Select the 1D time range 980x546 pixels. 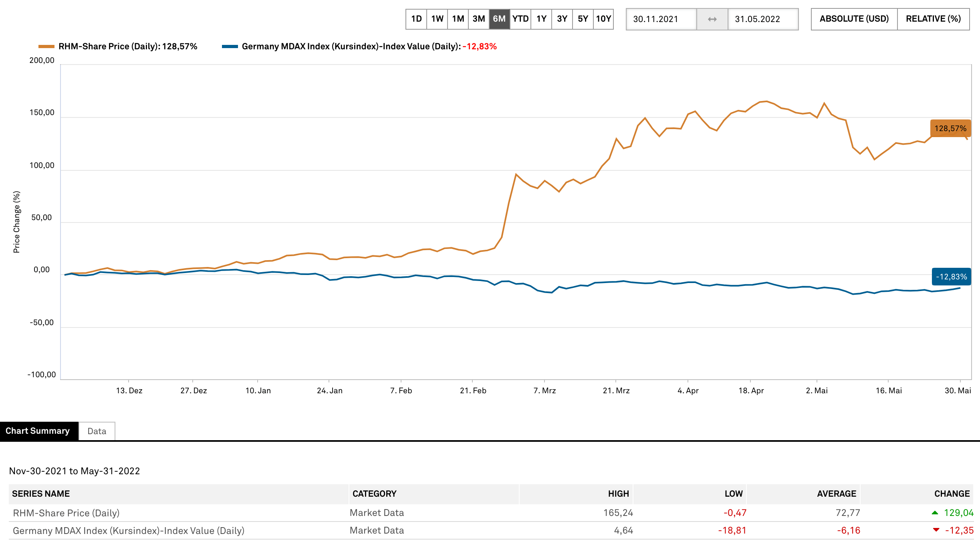416,19
